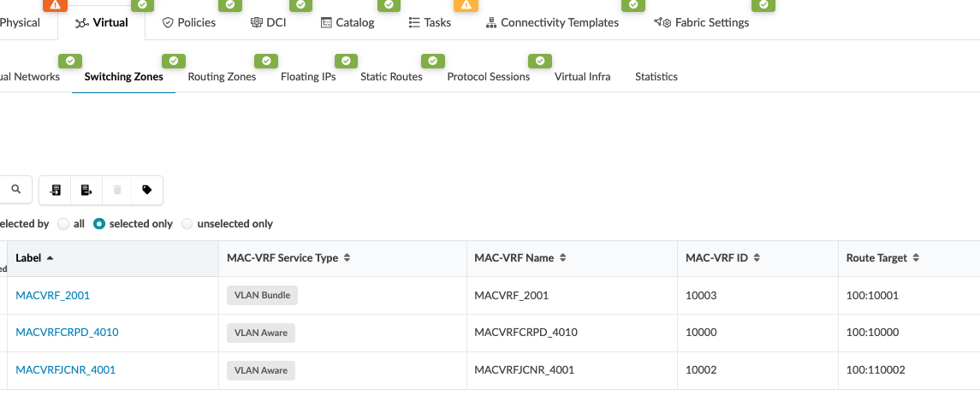The image size is (980, 407).
Task: Switch to the Statistics subtab
Action: [656, 77]
